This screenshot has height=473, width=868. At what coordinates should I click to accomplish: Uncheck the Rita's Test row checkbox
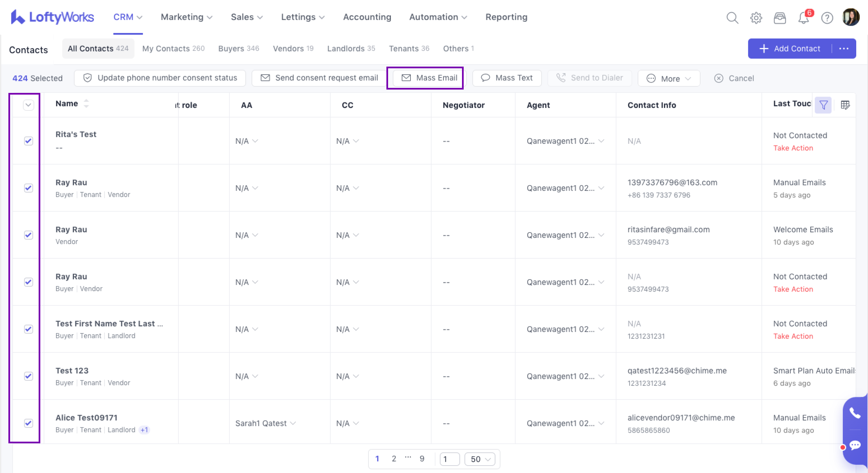click(29, 141)
